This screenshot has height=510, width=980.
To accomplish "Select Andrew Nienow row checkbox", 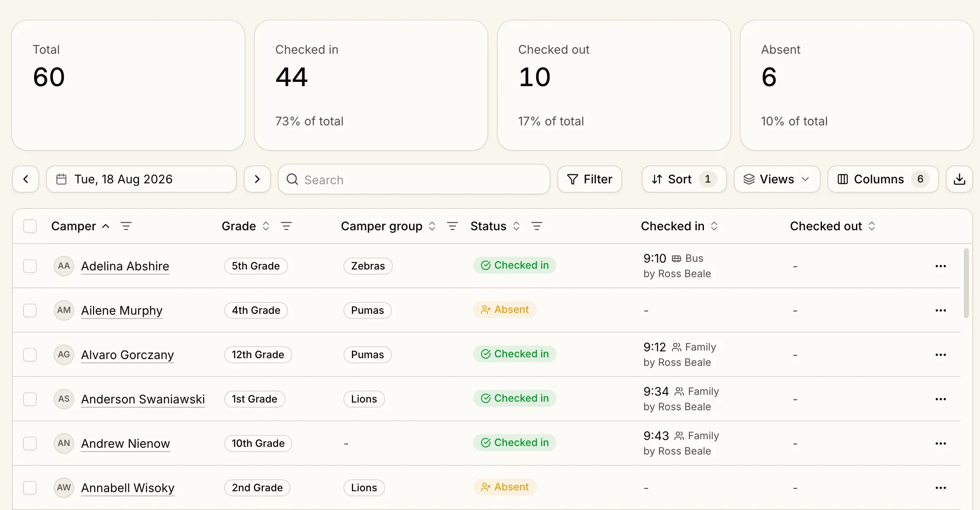I will [x=30, y=443].
